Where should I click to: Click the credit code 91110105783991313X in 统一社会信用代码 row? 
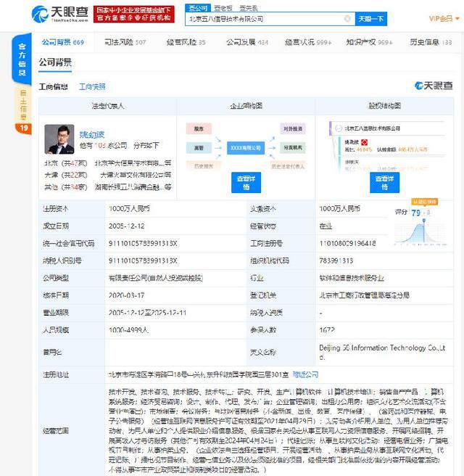pos(143,244)
